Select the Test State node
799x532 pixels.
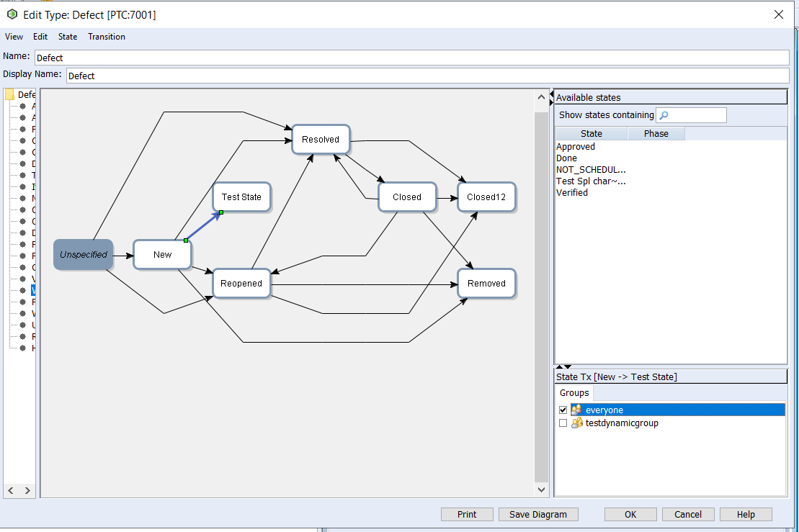[241, 197]
